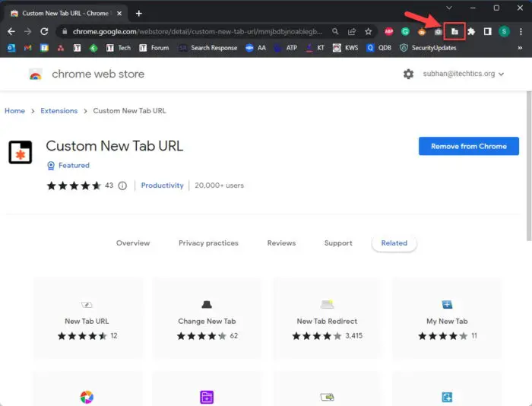Toggle the Chrome side panel
532x406 pixels.
(x=487, y=31)
